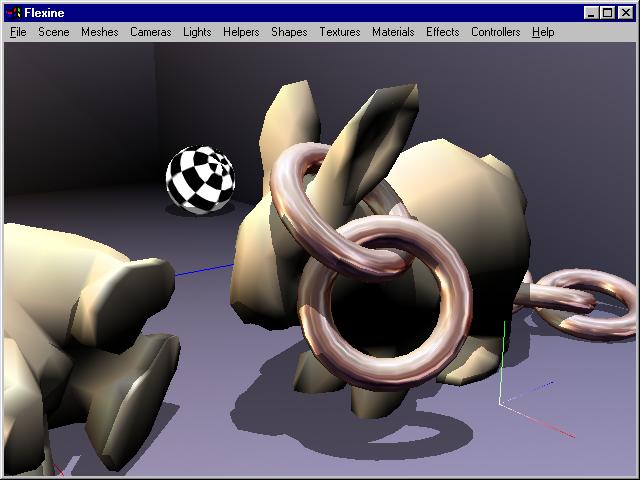
Task: Open the Effects menu
Action: point(442,32)
